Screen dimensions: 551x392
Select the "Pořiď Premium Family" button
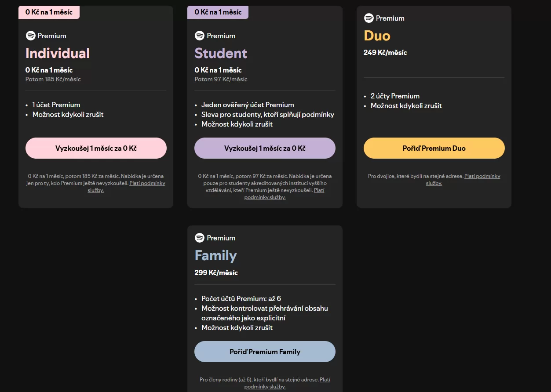click(265, 352)
